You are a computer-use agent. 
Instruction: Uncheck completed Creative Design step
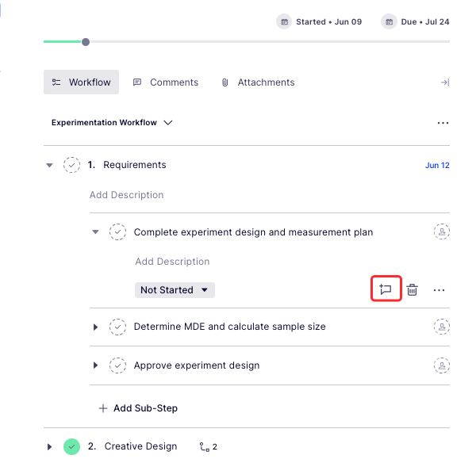click(71, 446)
